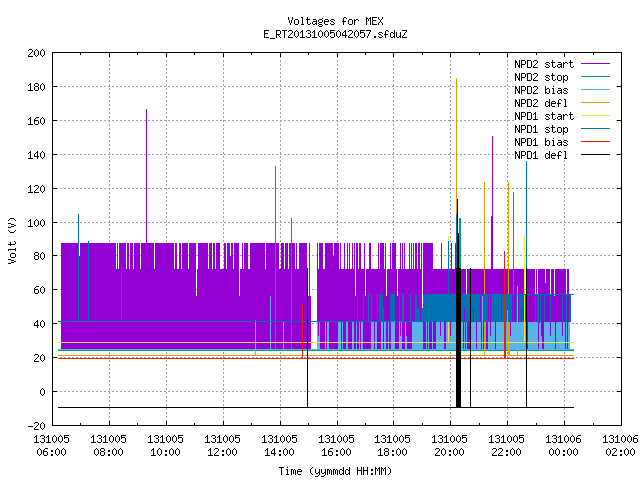Click the 'NPD2 stop' legend label
The width and height of the screenshot is (640, 480).
click(x=541, y=77)
